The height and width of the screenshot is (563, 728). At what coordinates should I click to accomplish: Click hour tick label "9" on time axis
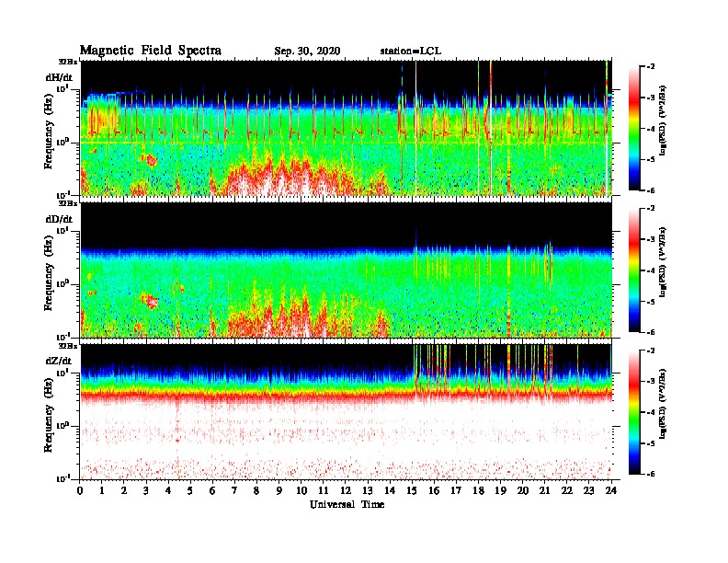click(x=279, y=490)
